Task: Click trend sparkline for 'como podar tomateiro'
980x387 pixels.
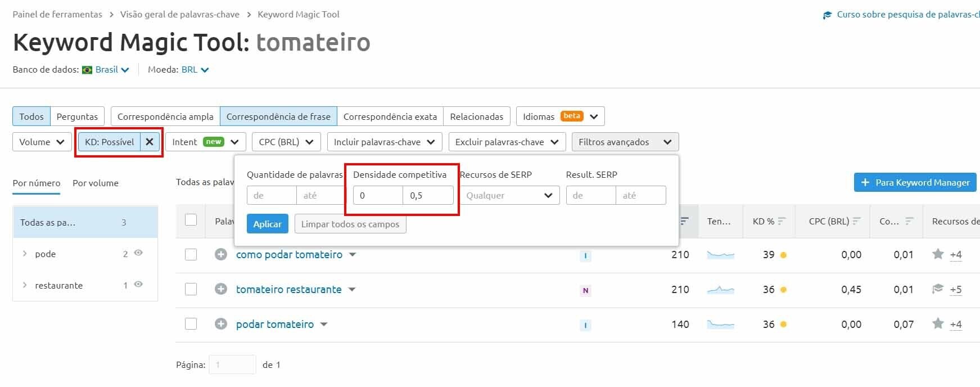Action: click(x=720, y=255)
